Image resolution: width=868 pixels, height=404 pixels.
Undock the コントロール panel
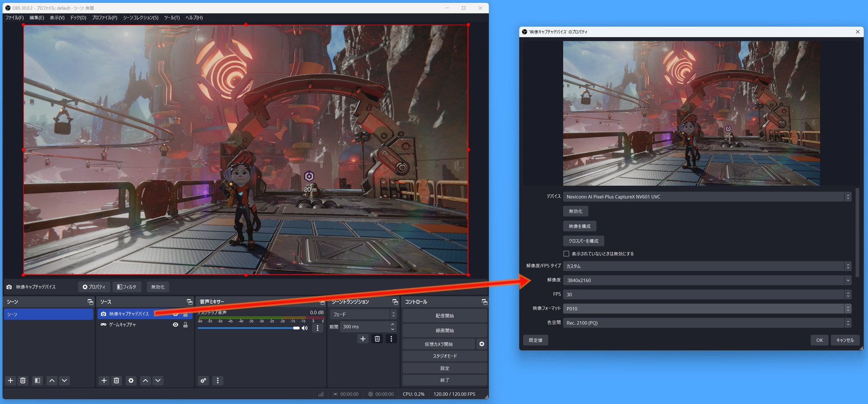[484, 302]
